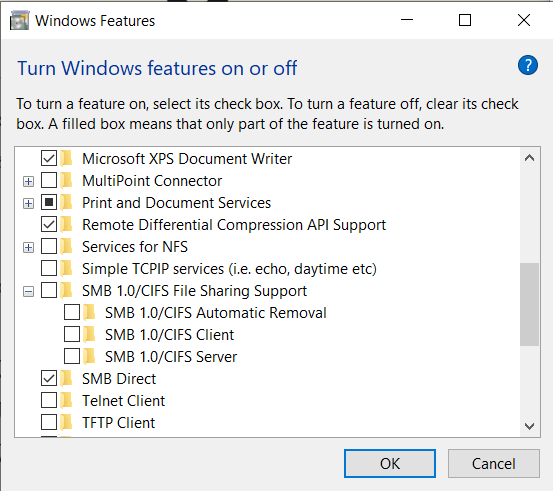Click folder icon beside Microsoft XPS Document Writer

[x=66, y=158]
